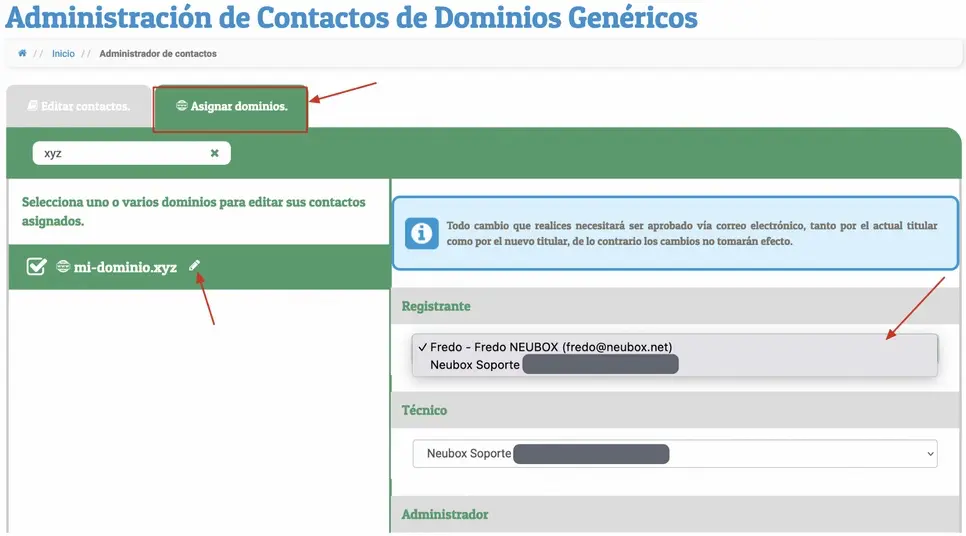This screenshot has height=536, width=966.
Task: Uncheck the mi-dominio.xyz checkbox
Action: (x=36, y=266)
